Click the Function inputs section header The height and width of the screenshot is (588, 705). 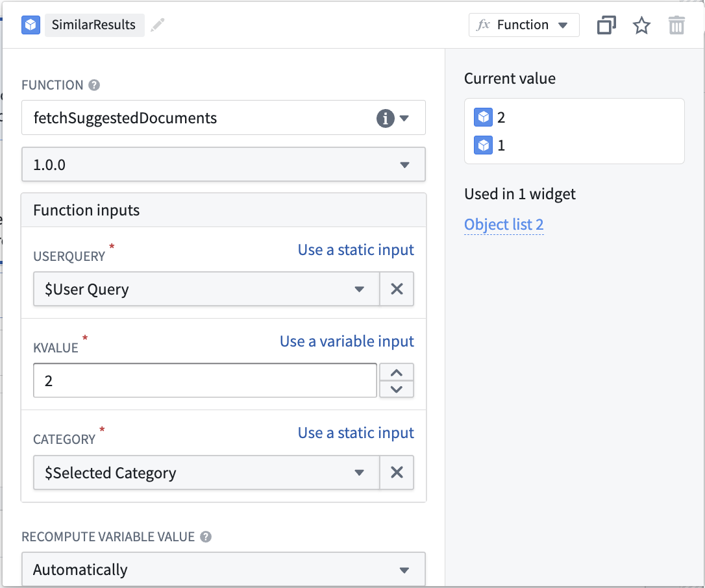point(223,210)
